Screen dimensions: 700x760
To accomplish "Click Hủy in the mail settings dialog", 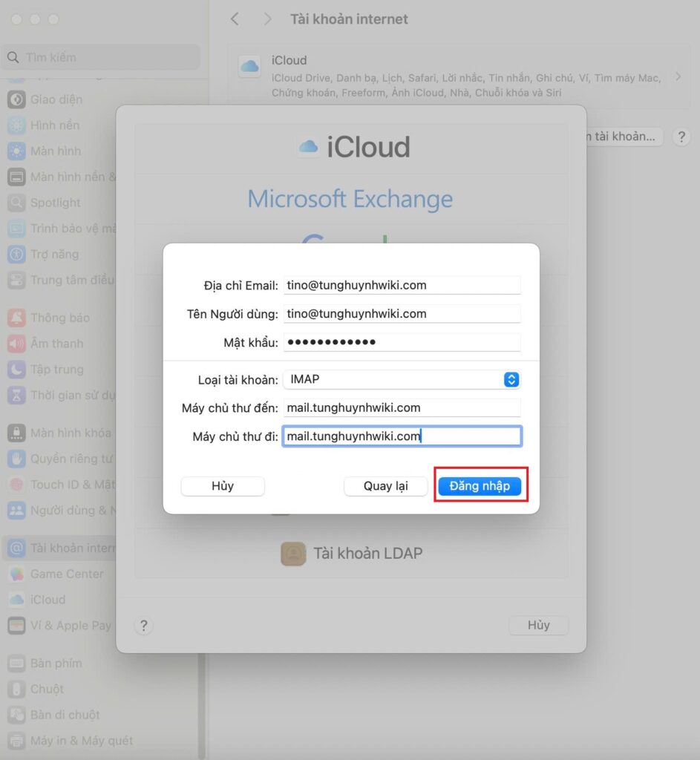I will click(x=223, y=485).
